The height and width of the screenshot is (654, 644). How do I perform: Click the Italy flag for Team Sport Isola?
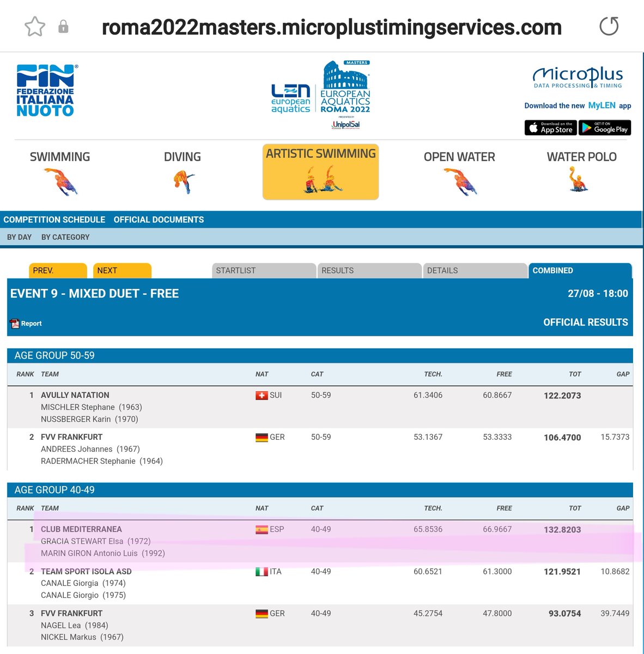point(262,572)
